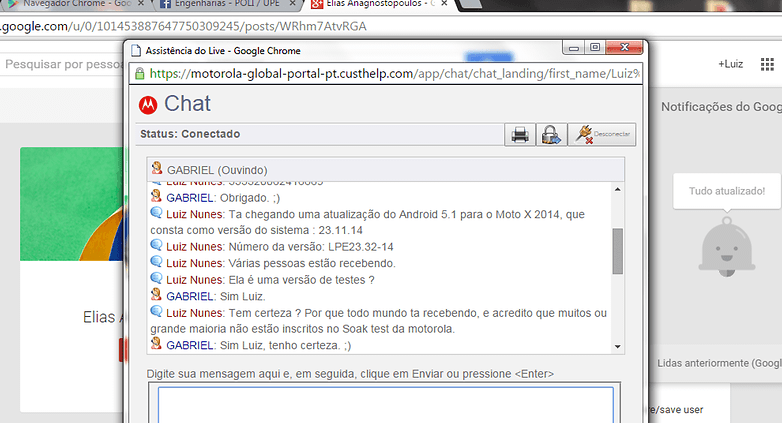Switch to the Engenharias - POLI / UPE tab
Viewport: 782px width, 423px height.
[227, 4]
